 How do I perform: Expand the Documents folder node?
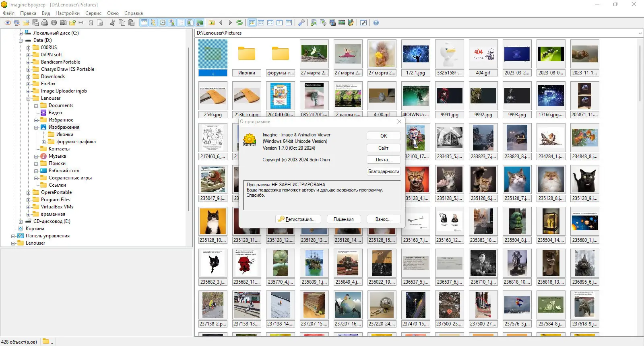pos(36,106)
